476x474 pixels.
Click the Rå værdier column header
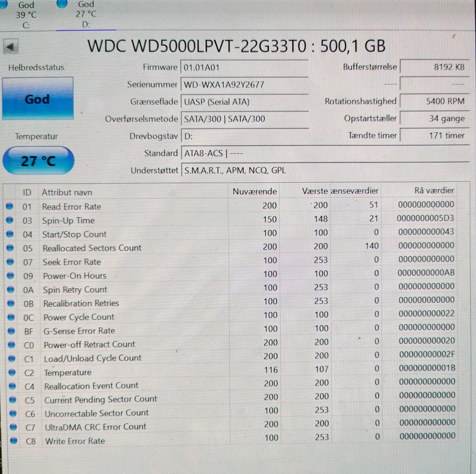click(x=434, y=190)
